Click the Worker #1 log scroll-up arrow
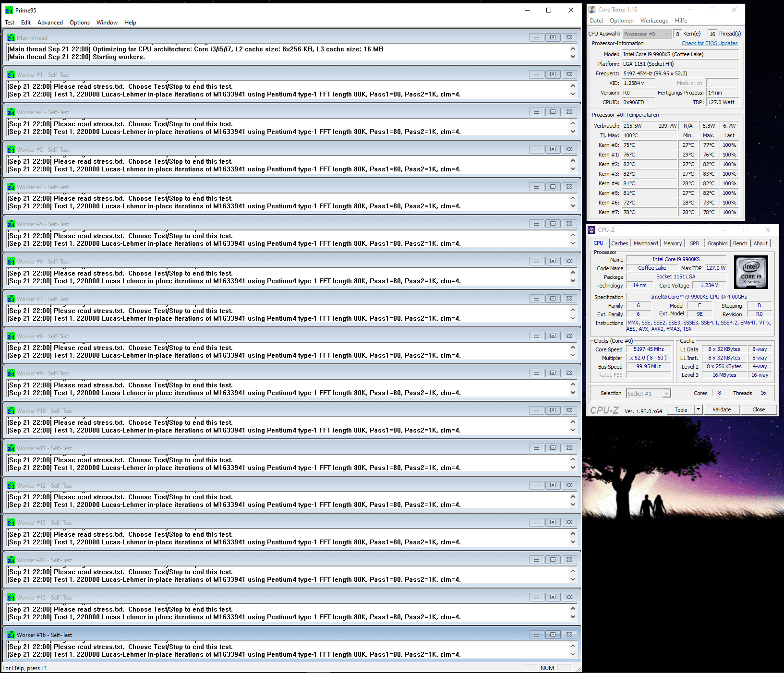This screenshot has height=673, width=784. 573,86
